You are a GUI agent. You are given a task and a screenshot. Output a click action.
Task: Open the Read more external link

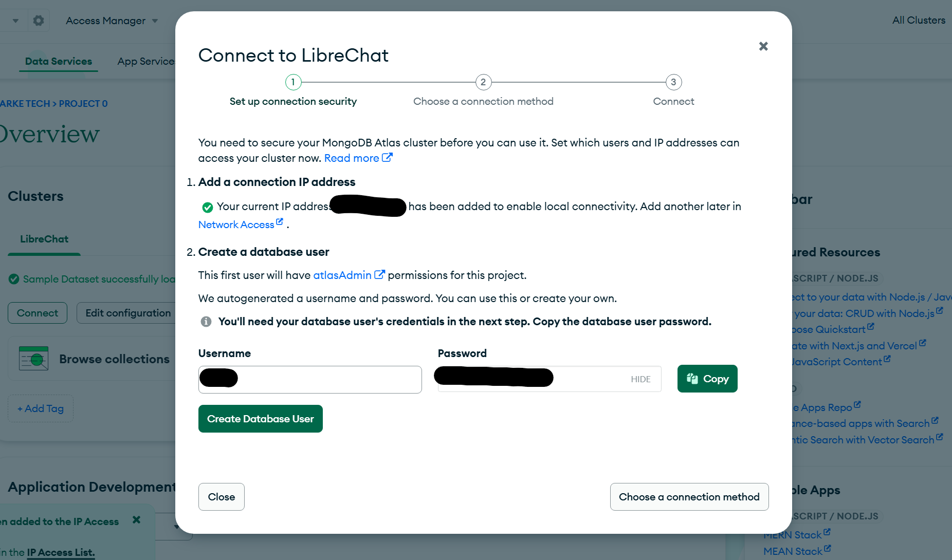pyautogui.click(x=358, y=158)
